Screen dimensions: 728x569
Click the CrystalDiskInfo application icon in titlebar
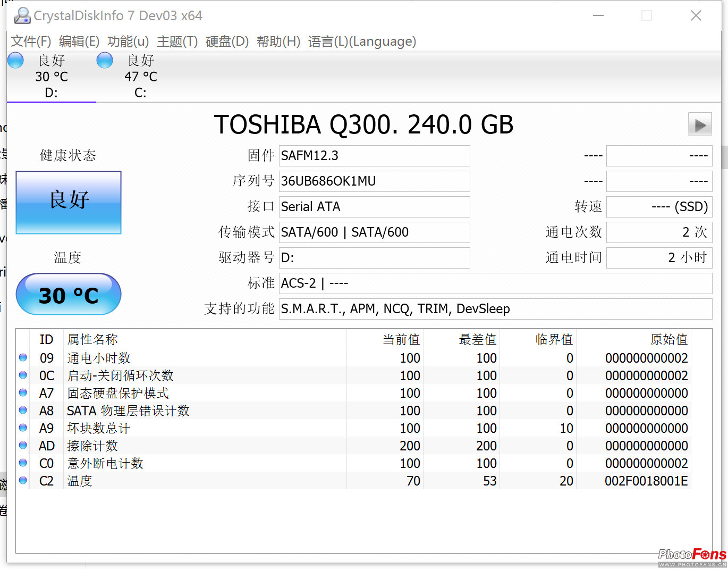(x=22, y=15)
